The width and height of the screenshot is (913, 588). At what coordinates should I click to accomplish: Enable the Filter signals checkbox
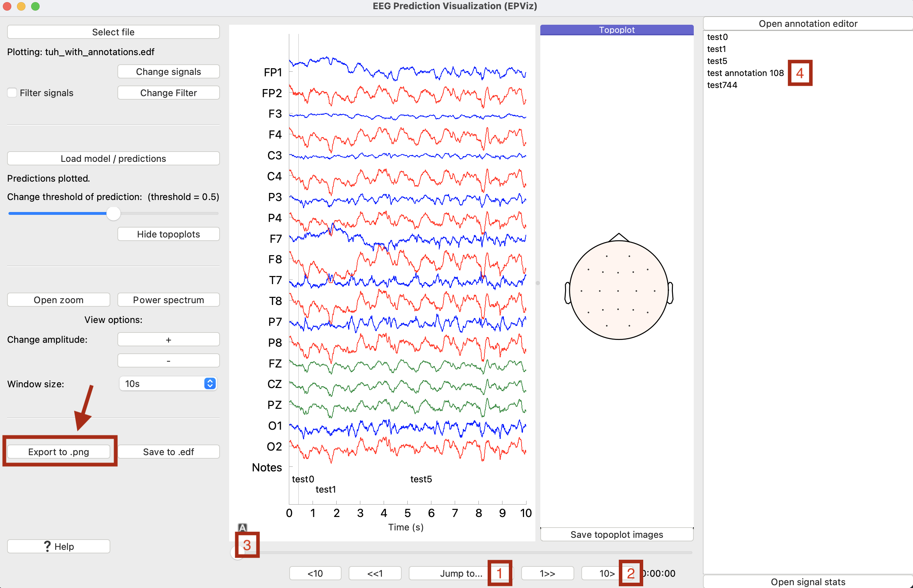[x=12, y=93]
